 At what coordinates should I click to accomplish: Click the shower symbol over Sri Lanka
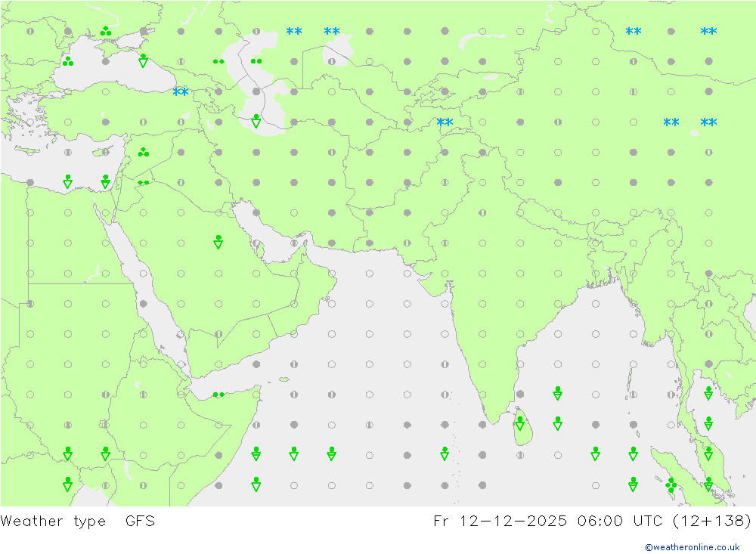[x=520, y=422]
